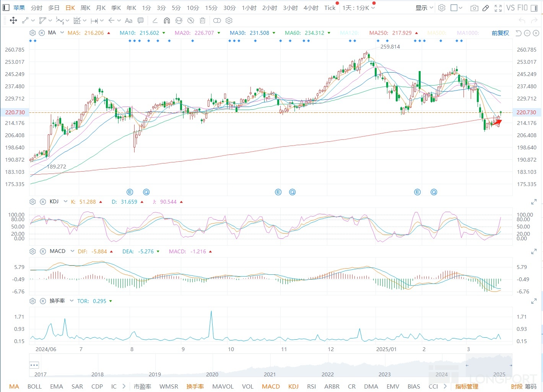The image size is (543, 392).
Task: Hide all drawings with eye icon
Action: coord(190,21)
